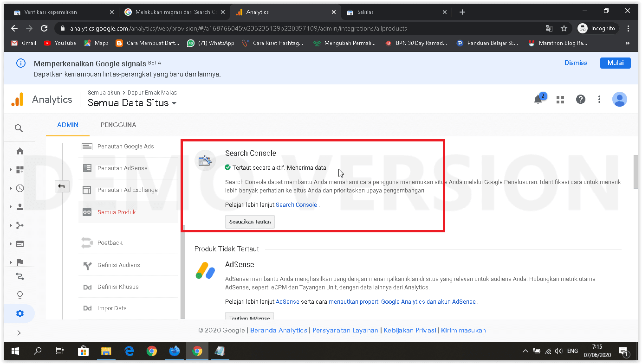Click Mulai button in banner
Viewport: 642px width, 364px height.
[616, 63]
